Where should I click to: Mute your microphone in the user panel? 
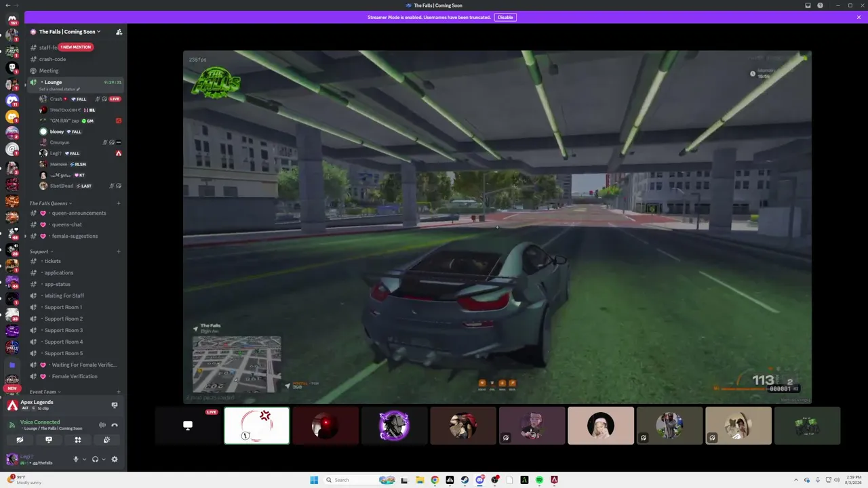(76, 460)
